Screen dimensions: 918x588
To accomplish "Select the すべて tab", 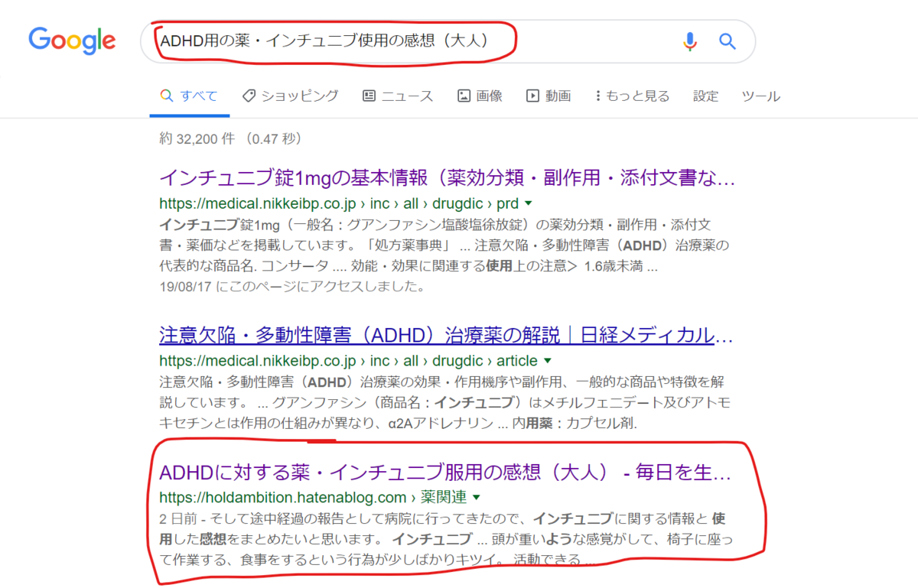I will click(x=189, y=96).
